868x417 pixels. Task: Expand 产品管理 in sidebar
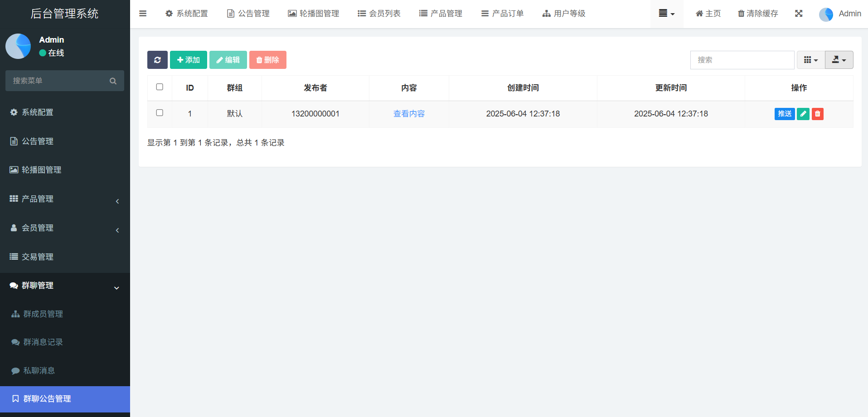click(65, 199)
